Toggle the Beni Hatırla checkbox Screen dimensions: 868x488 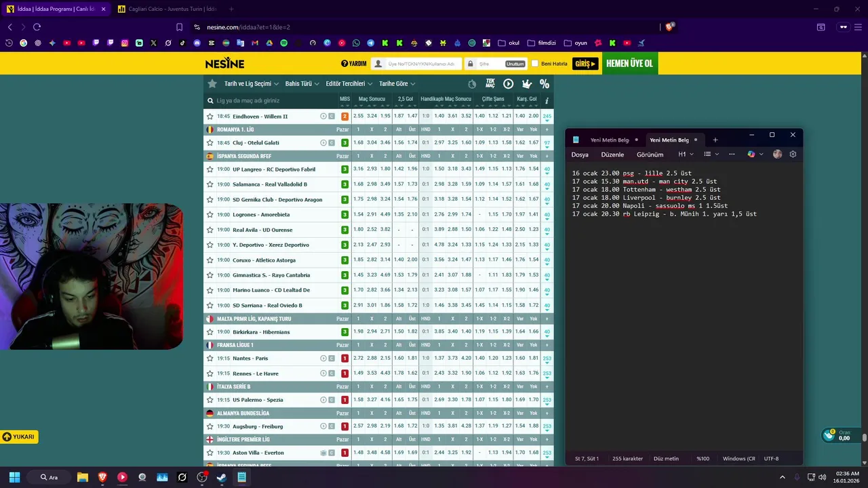click(534, 64)
